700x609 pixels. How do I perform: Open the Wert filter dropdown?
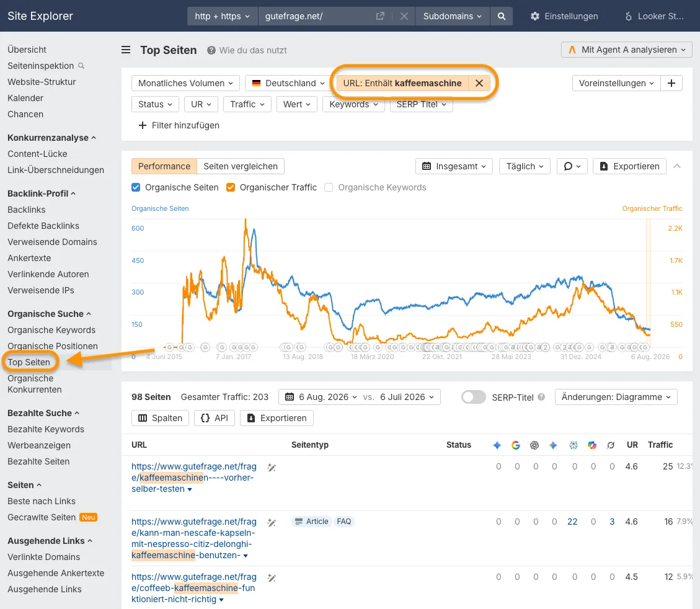[297, 104]
